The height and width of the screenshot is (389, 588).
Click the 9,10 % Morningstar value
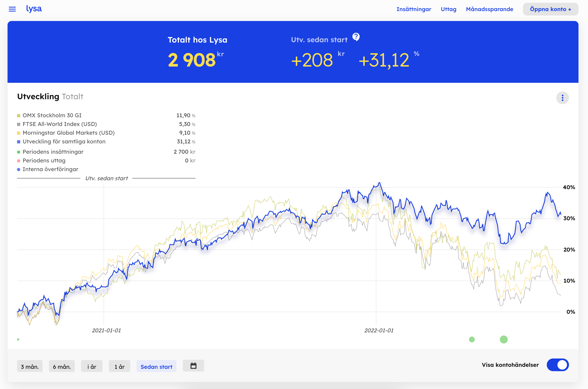point(187,133)
